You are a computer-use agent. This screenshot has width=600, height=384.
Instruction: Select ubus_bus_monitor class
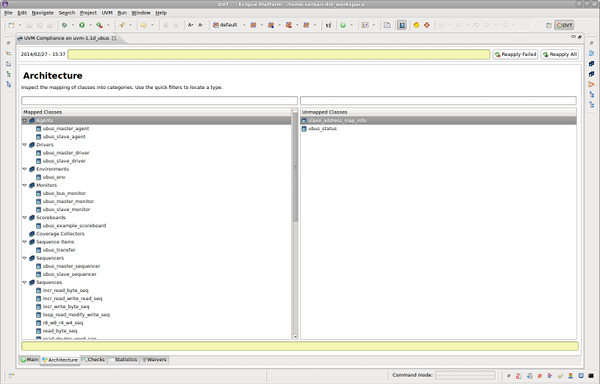64,193
